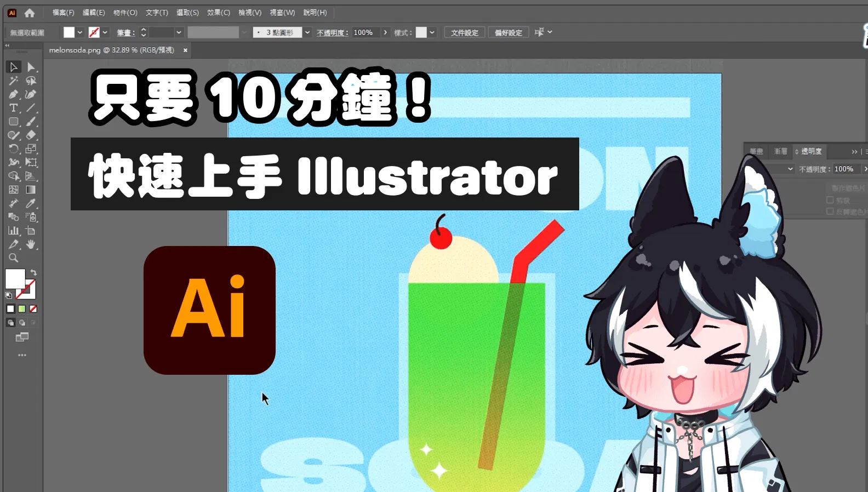Viewport: 868px width, 492px height.
Task: Select the Column Graph tool
Action: click(x=14, y=231)
